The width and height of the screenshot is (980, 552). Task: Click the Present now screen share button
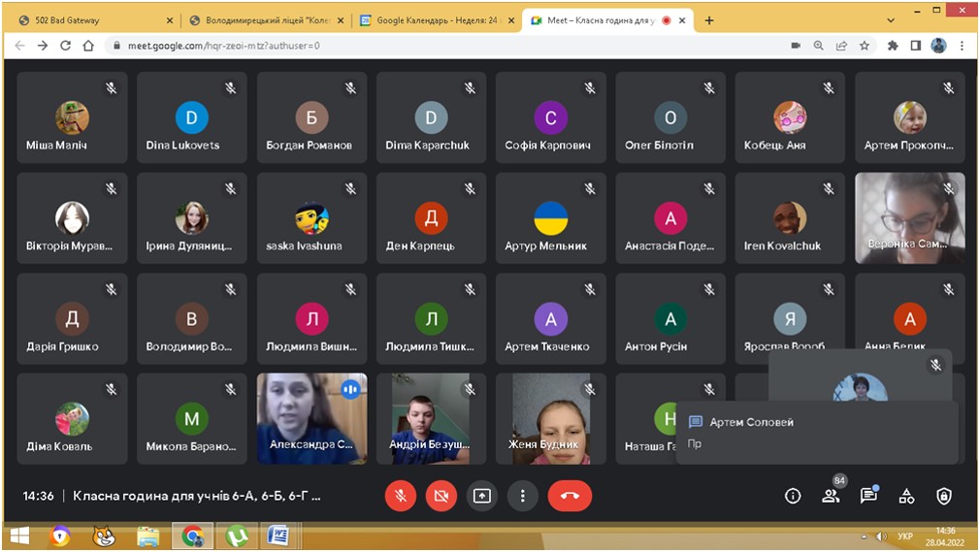(482, 496)
